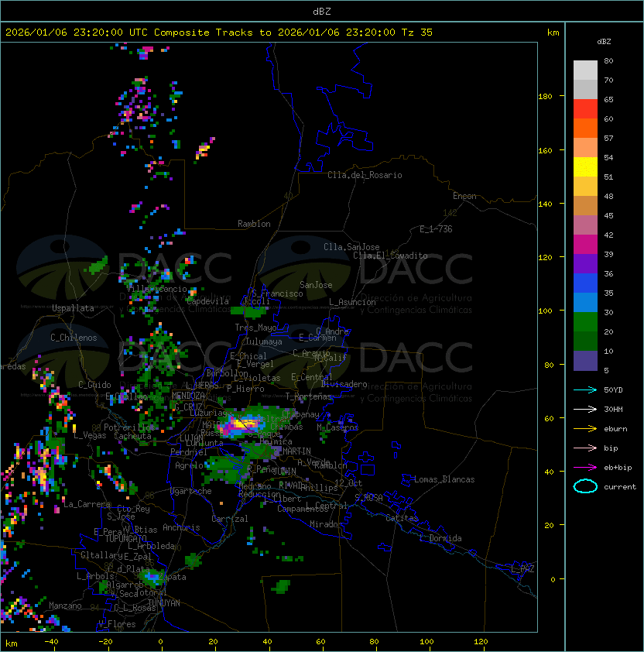This screenshot has height=652, width=644.
Task: Pick the mauve swatch below the 45 label
Action: pyautogui.click(x=585, y=225)
